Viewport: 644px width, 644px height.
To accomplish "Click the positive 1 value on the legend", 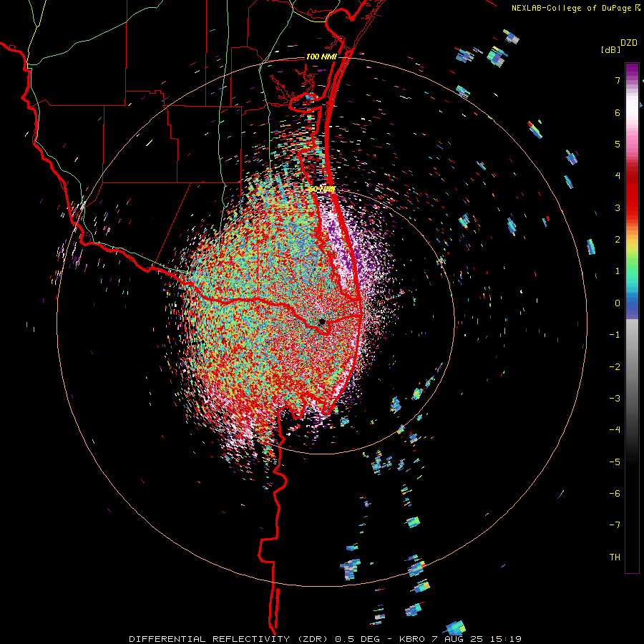I will (618, 271).
